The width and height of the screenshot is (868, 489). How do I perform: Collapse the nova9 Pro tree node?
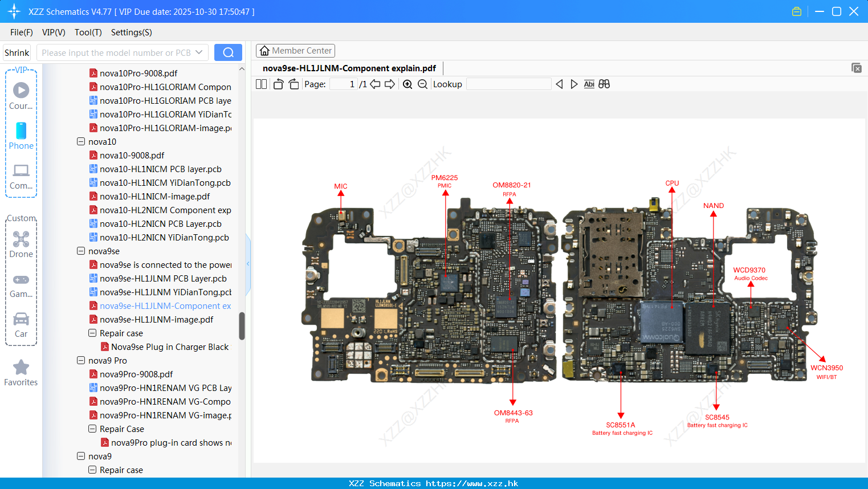pyautogui.click(x=81, y=360)
